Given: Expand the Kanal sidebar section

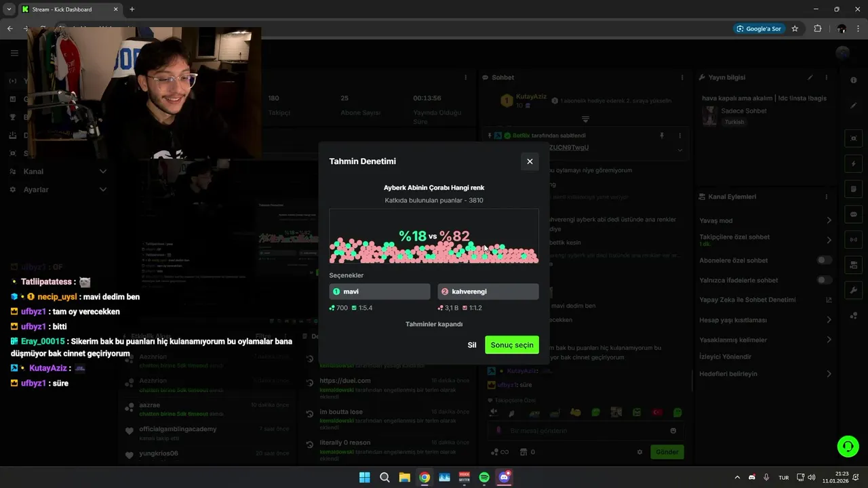Looking at the screenshot, I should 58,171.
